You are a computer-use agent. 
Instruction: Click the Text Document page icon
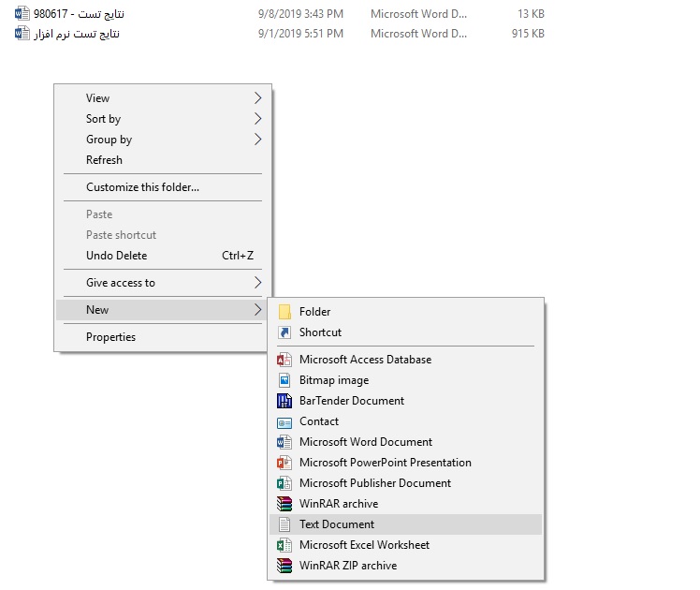coord(284,524)
